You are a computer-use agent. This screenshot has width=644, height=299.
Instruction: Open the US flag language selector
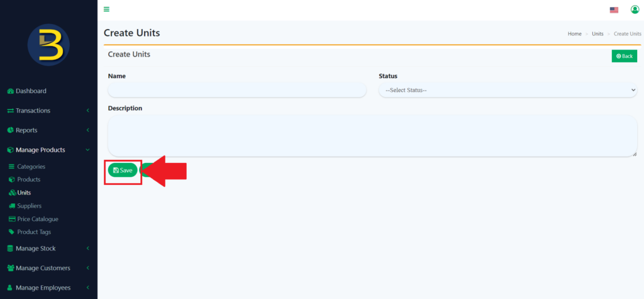(x=614, y=9)
